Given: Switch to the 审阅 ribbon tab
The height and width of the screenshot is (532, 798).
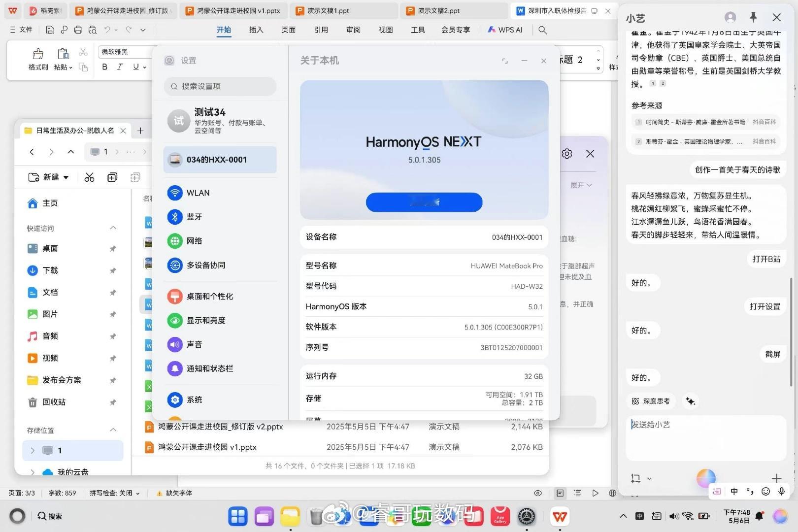Looking at the screenshot, I should (x=353, y=30).
